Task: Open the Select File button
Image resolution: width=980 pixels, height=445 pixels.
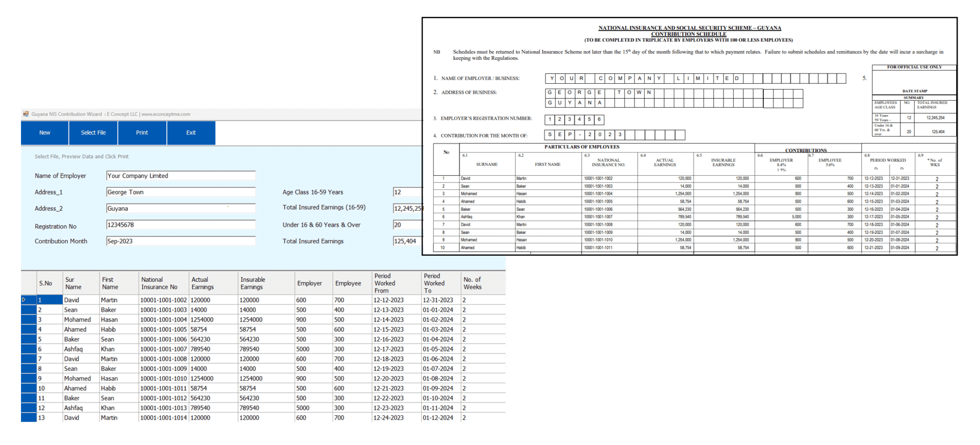Action: point(93,133)
